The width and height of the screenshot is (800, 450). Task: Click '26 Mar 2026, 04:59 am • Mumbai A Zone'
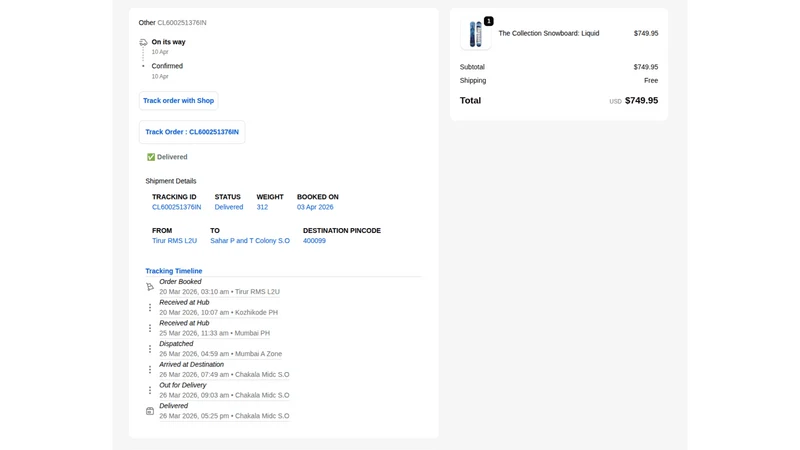tap(220, 354)
